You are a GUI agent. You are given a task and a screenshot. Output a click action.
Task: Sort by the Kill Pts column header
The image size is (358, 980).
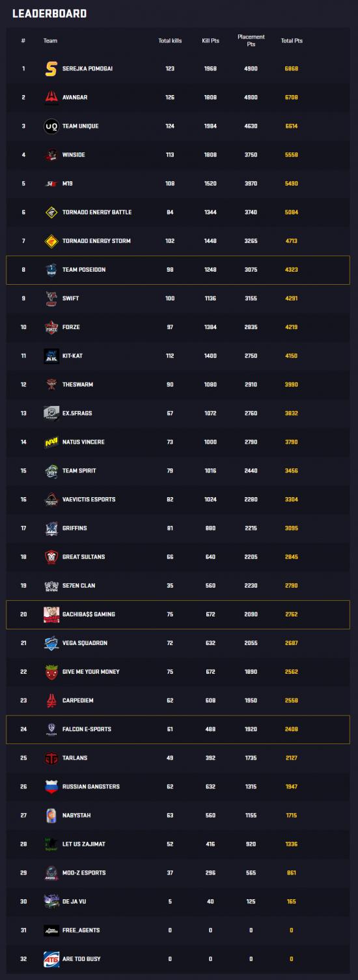click(210, 40)
